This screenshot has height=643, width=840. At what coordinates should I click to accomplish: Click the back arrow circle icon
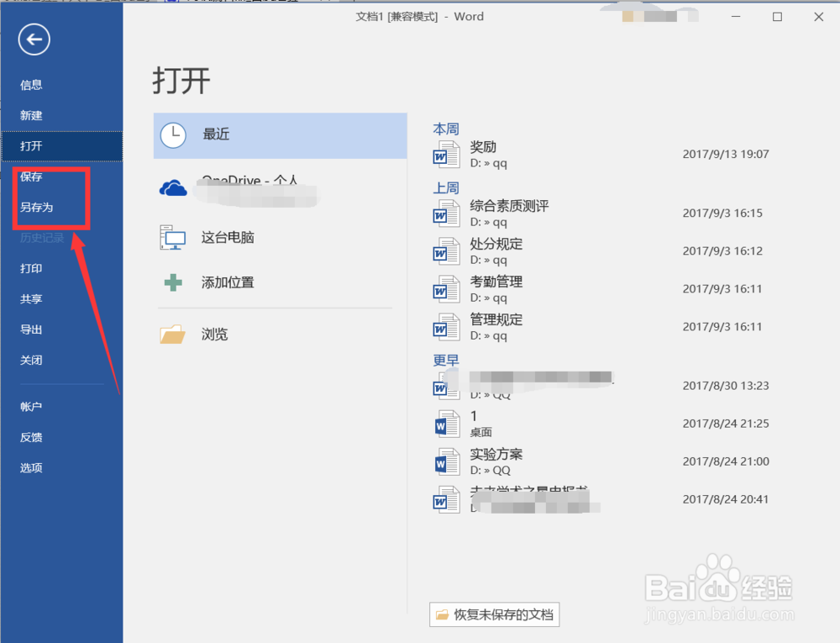click(x=34, y=40)
